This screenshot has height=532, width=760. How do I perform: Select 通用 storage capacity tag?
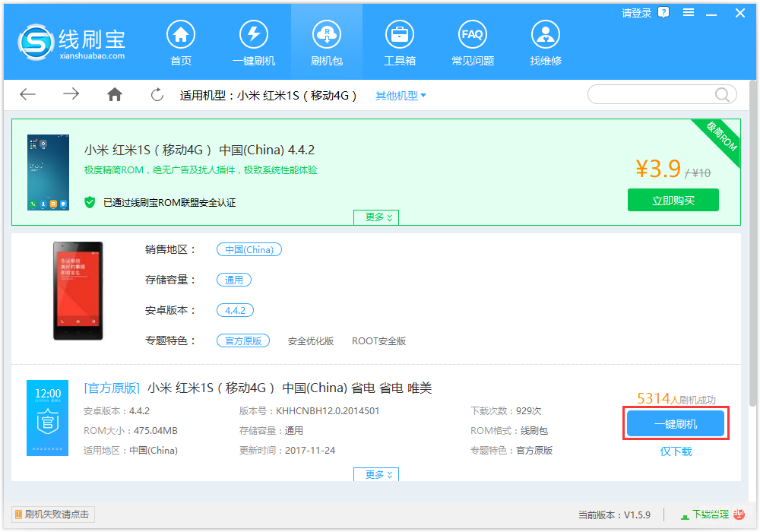pos(234,280)
